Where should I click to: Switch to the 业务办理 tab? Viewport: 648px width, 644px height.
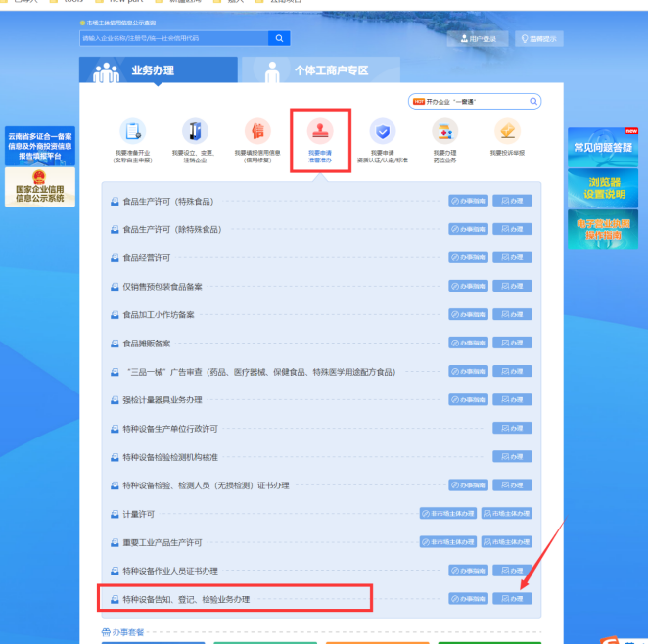(159, 70)
